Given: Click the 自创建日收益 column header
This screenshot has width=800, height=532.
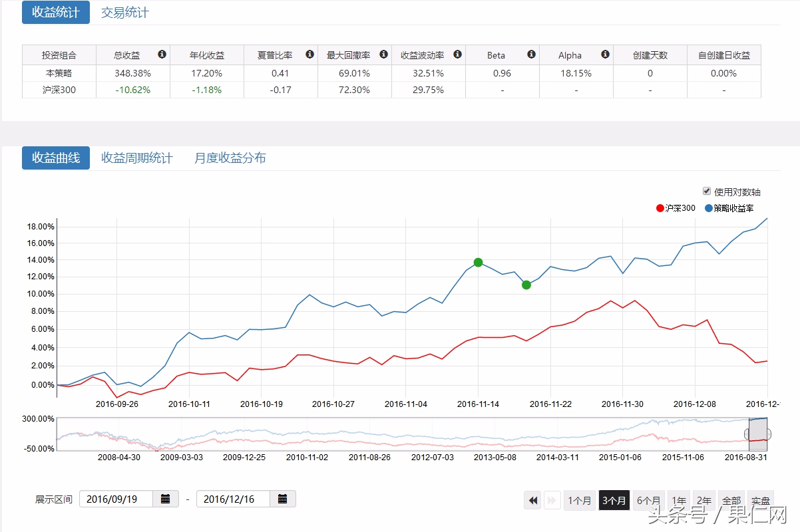Looking at the screenshot, I should 723,55.
